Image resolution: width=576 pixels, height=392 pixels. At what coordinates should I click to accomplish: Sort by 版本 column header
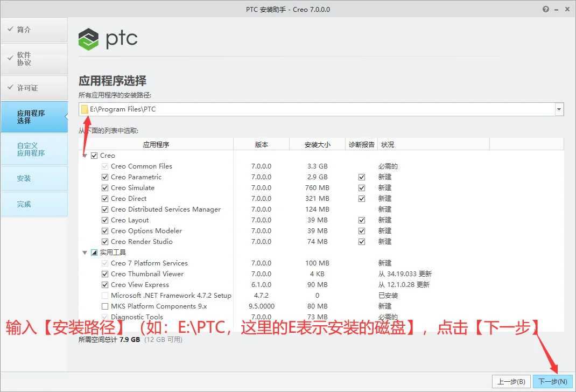262,144
